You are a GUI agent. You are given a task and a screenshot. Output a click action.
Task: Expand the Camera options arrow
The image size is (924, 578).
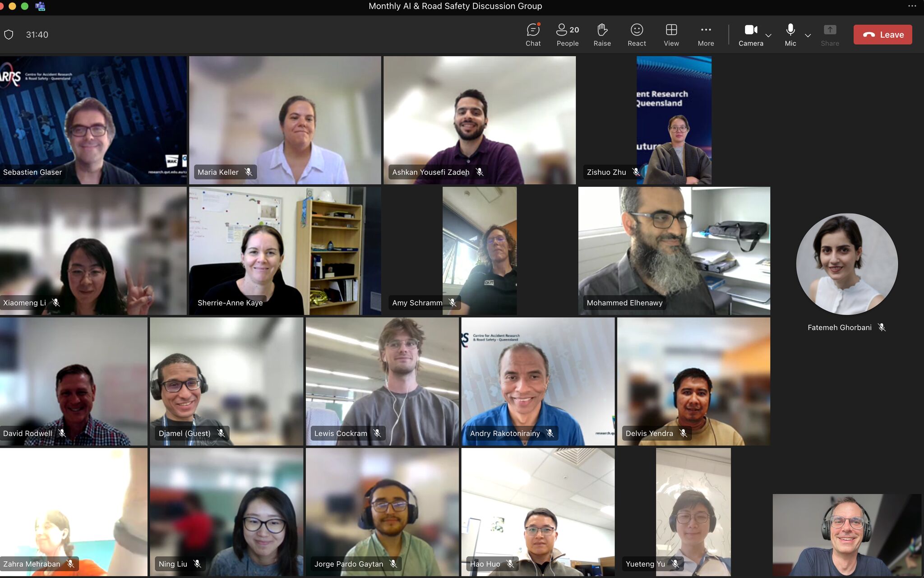[768, 35]
